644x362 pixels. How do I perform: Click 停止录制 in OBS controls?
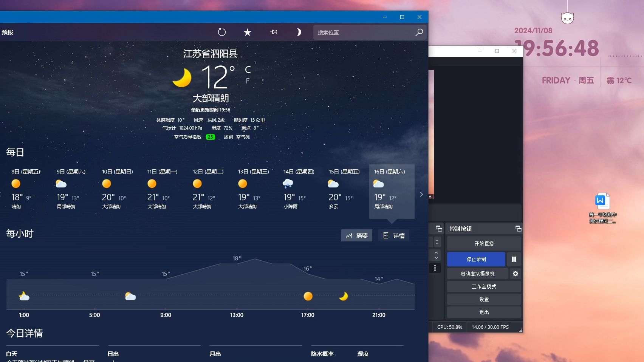476,259
